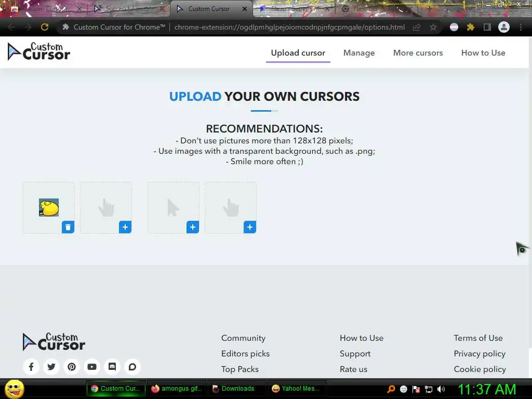Click the volume speaker tray icon

pos(441,389)
